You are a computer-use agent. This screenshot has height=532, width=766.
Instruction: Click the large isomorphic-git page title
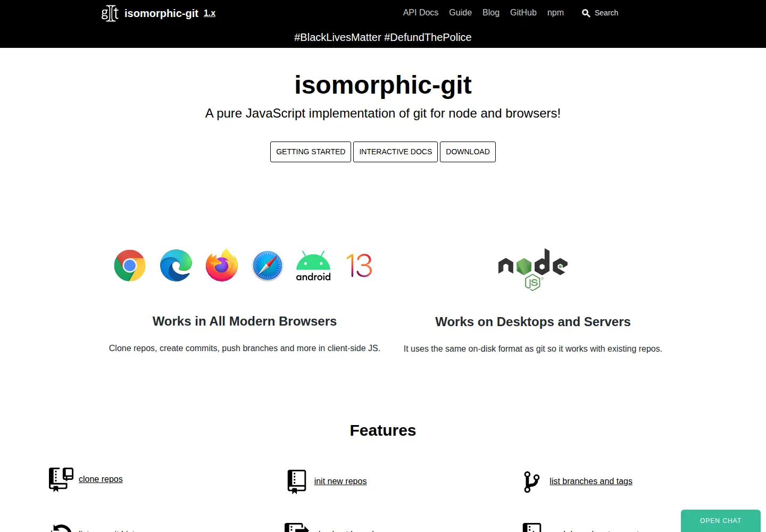[383, 85]
